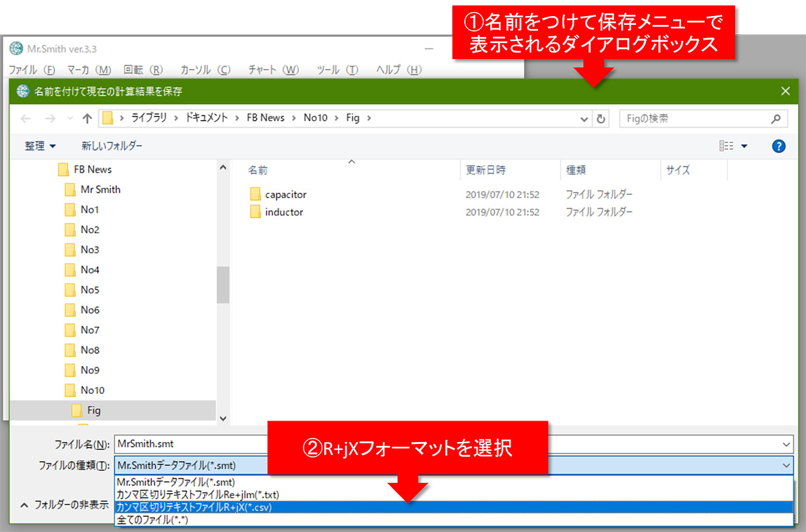
Task: Select No8 folder in tree
Action: point(89,350)
